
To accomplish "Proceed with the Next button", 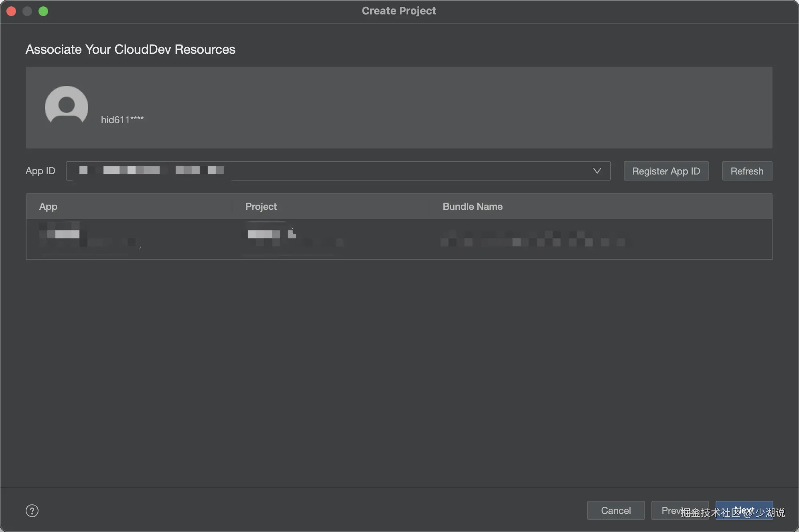I will pos(744,510).
